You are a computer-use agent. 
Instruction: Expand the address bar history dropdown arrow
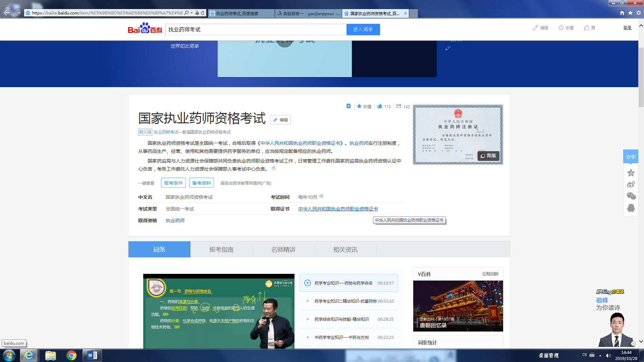(x=192, y=13)
